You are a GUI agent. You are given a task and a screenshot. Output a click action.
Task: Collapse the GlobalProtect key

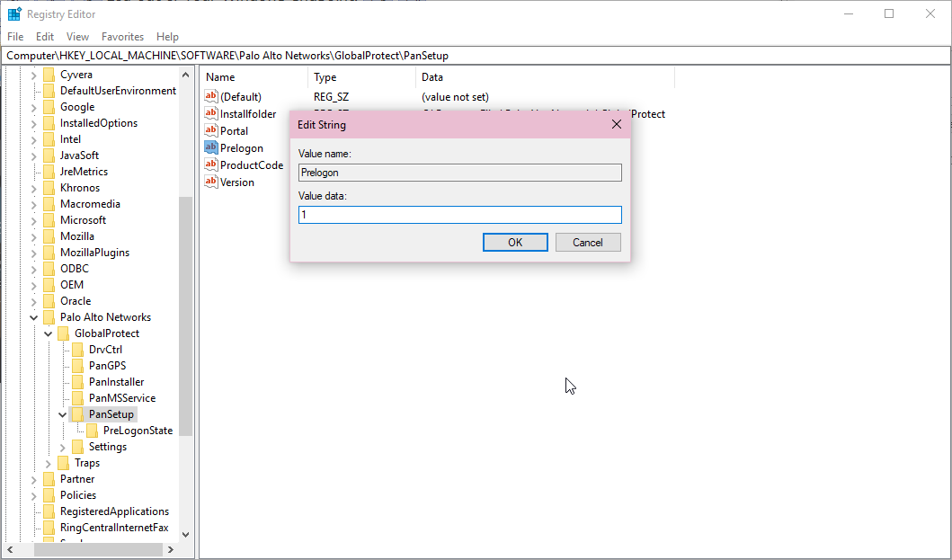pyautogui.click(x=48, y=333)
